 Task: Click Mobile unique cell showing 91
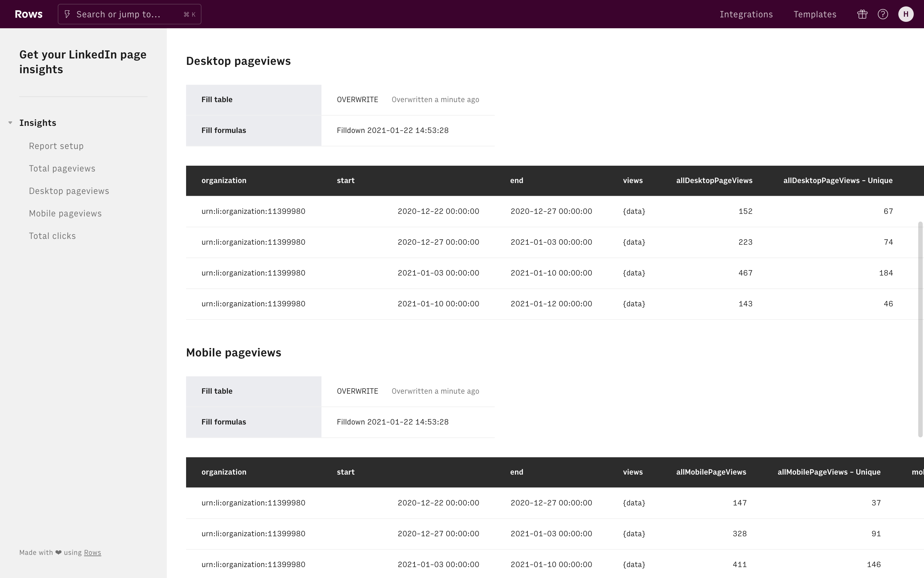pyautogui.click(x=876, y=534)
